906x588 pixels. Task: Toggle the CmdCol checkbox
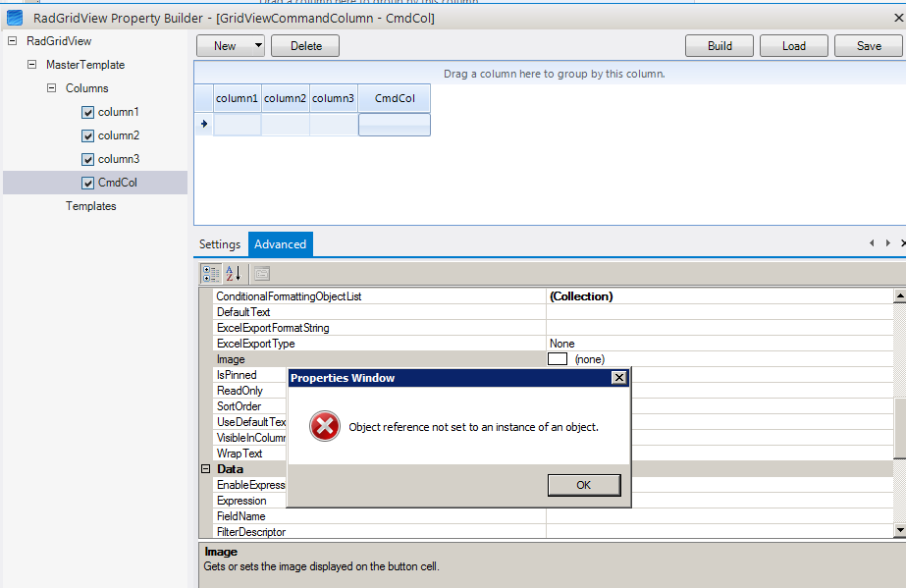(87, 184)
